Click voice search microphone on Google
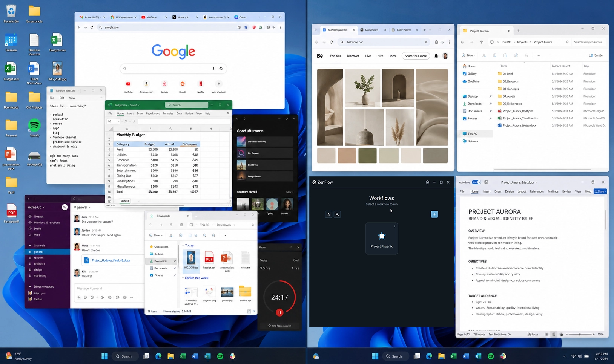 [x=213, y=69]
